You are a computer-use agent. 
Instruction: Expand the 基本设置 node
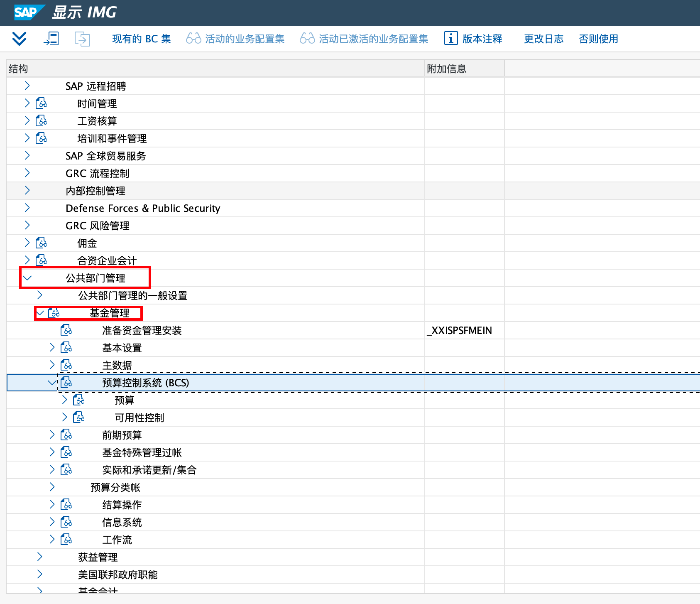[52, 347]
